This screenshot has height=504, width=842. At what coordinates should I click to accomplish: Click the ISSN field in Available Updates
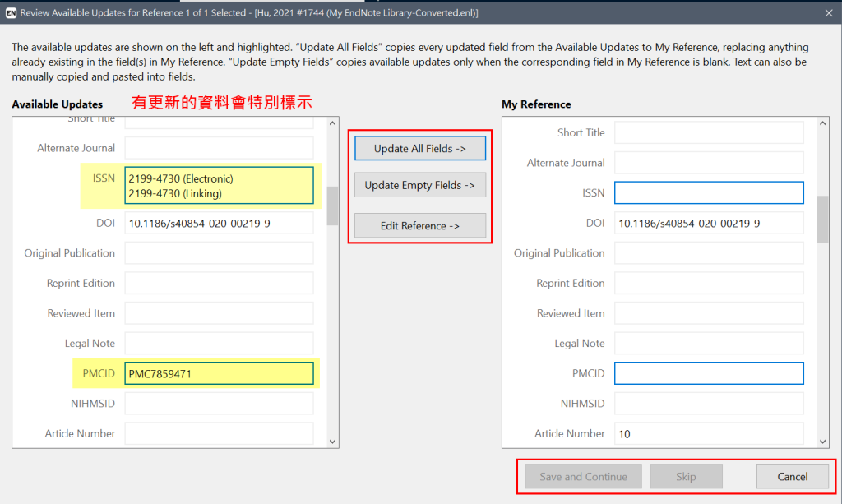[x=219, y=186]
